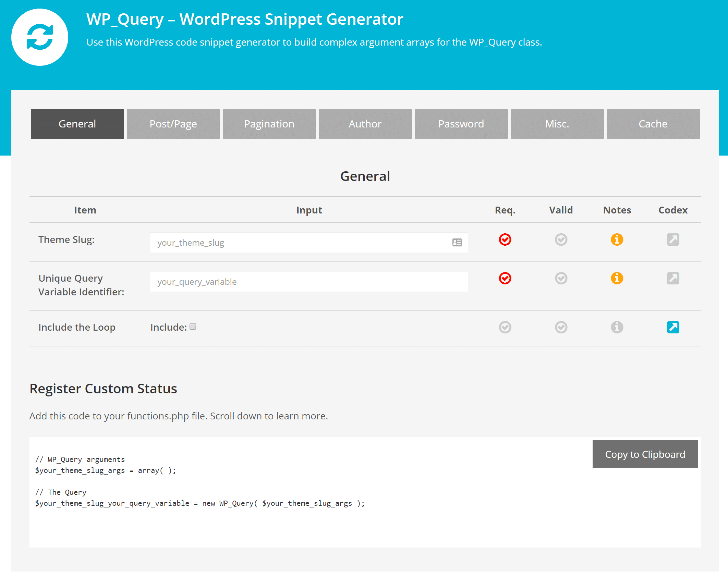
Task: Enable the Theme Slug valid checkmark
Action: (x=560, y=240)
